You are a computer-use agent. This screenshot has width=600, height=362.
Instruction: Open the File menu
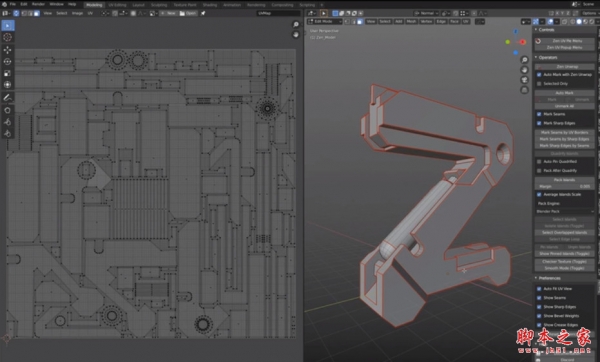pyautogui.click(x=13, y=4)
